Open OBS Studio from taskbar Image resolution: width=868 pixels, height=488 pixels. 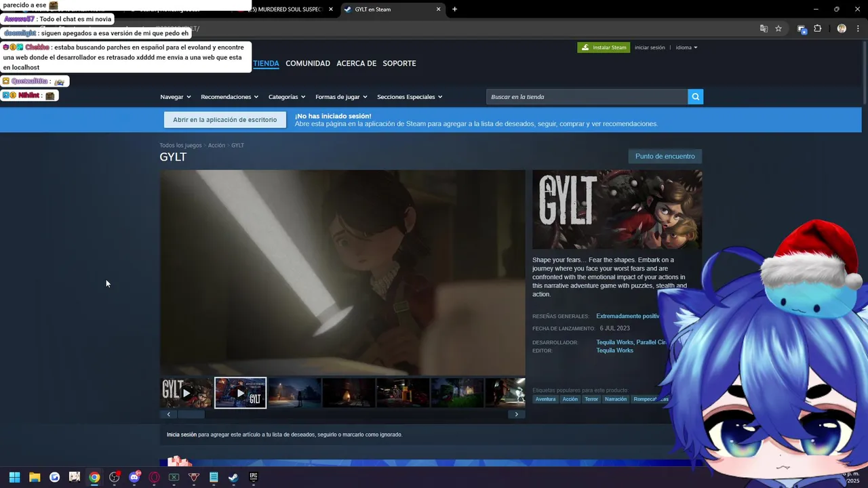coord(114,477)
